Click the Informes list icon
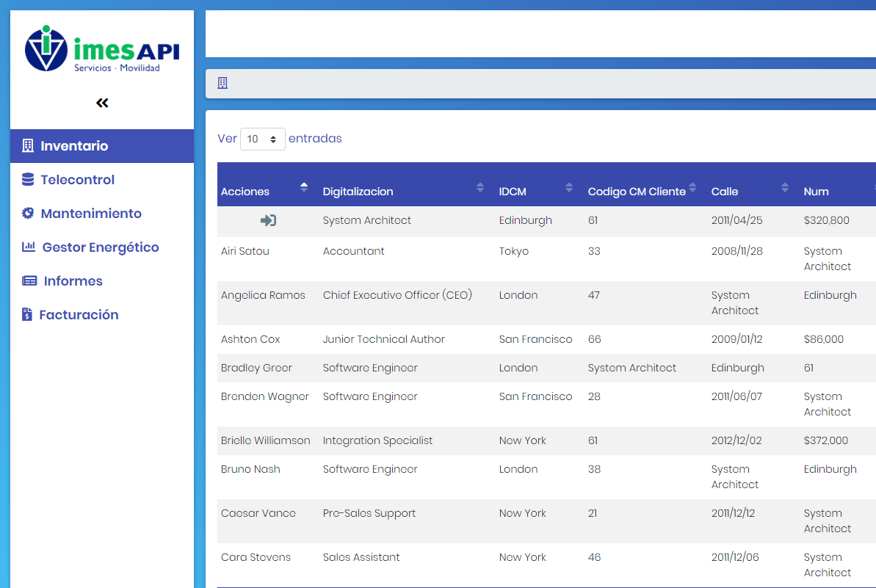The image size is (876, 588). click(29, 281)
